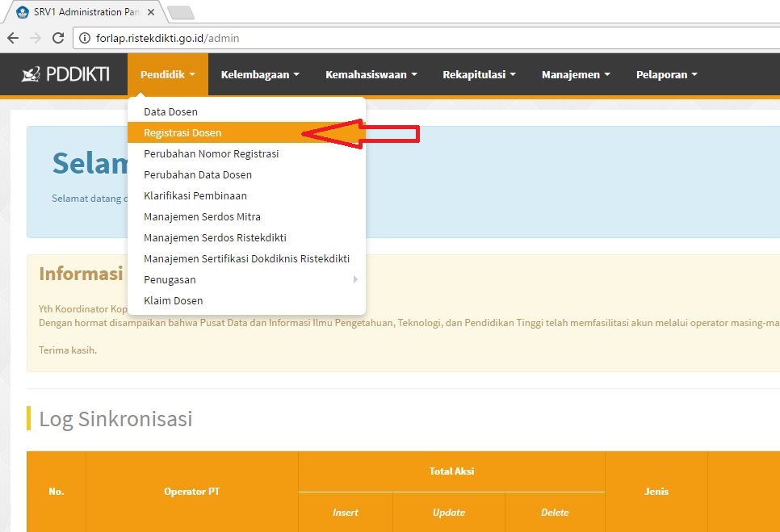
Task: Click the forward navigation arrow
Action: 34,38
